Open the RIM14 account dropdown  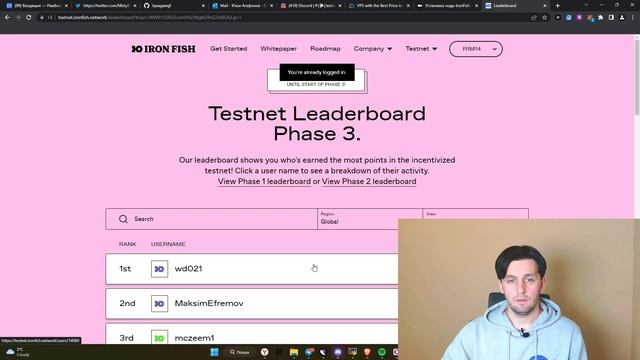tap(476, 49)
